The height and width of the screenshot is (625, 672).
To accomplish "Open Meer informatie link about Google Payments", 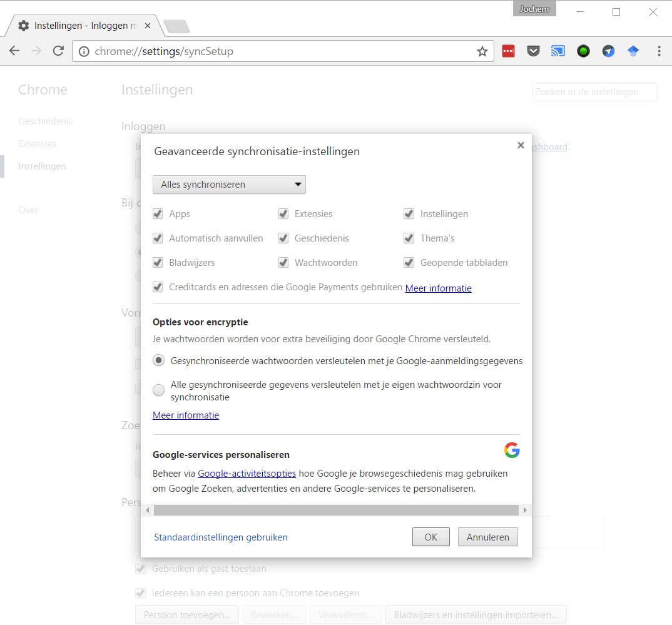I will (439, 288).
